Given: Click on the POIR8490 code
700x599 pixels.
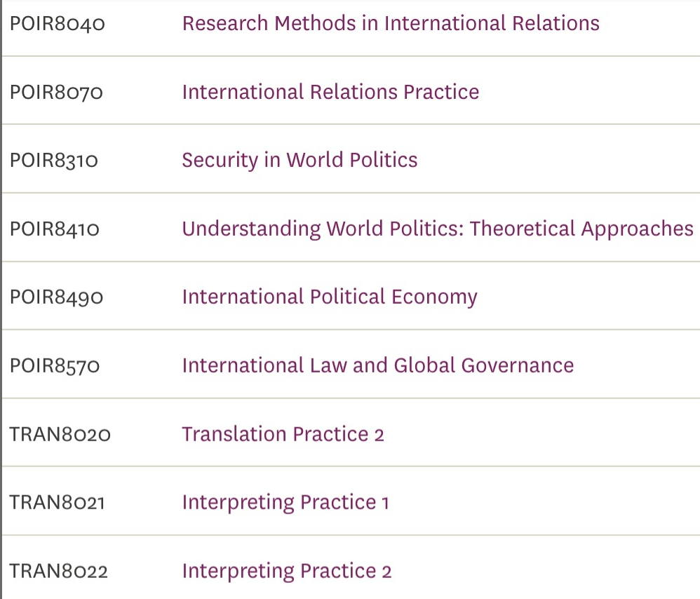Looking at the screenshot, I should pos(57,297).
